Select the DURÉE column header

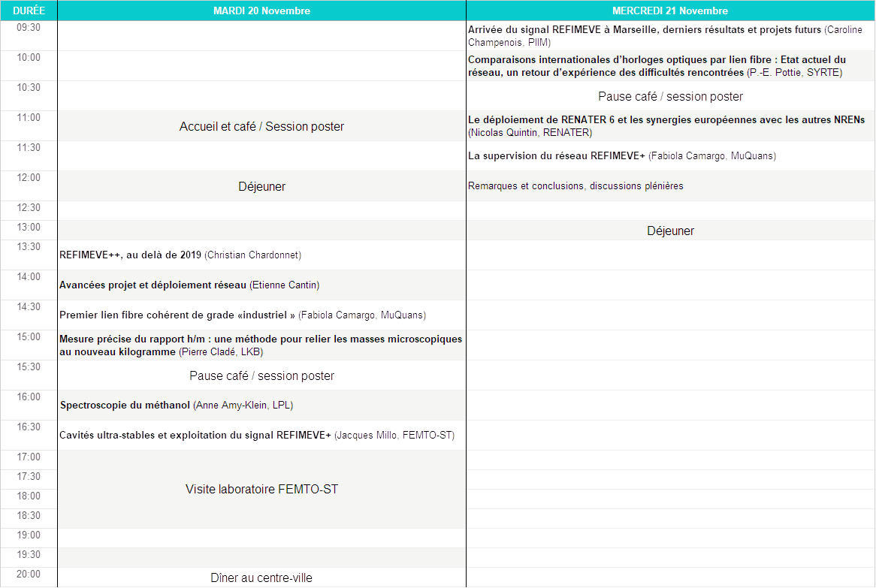coord(29,11)
